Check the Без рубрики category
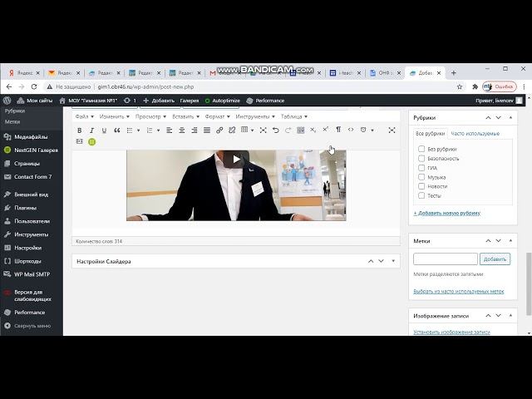The width and height of the screenshot is (532, 399). point(421,149)
